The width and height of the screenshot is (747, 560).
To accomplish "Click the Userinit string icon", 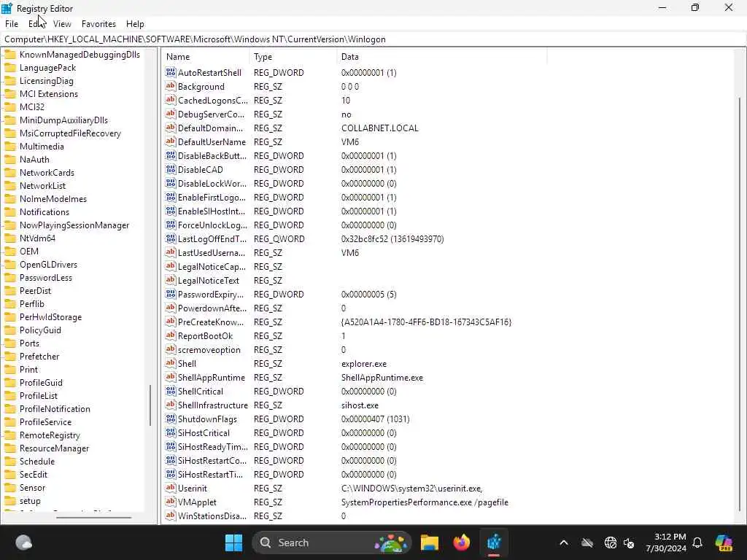I will click(171, 488).
